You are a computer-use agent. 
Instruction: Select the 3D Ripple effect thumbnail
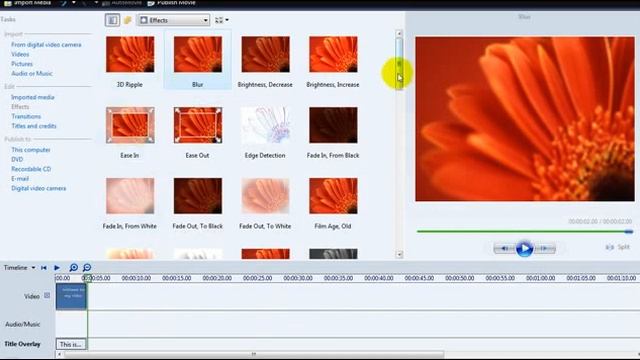tap(130, 54)
